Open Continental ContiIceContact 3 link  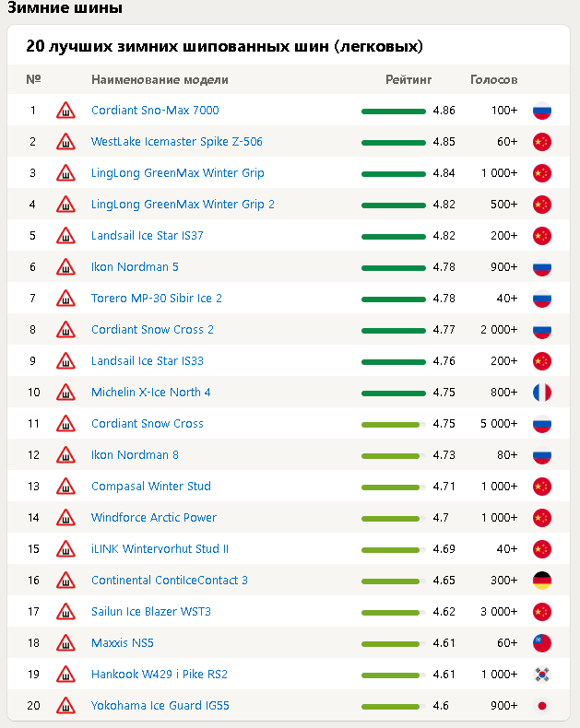tap(169, 581)
